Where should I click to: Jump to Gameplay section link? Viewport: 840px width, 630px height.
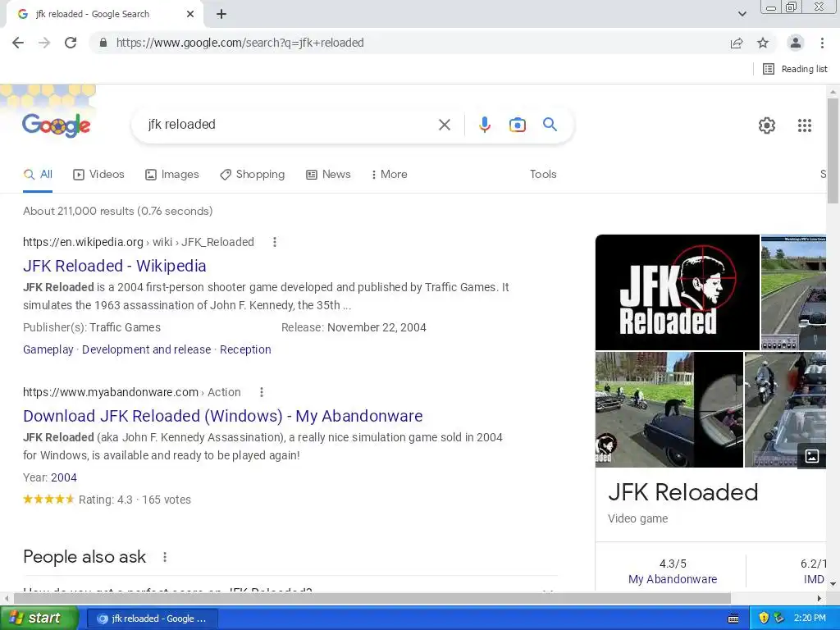pyautogui.click(x=48, y=349)
